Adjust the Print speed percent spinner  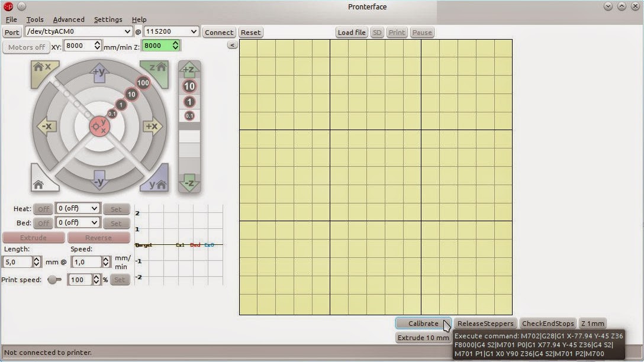96,280
